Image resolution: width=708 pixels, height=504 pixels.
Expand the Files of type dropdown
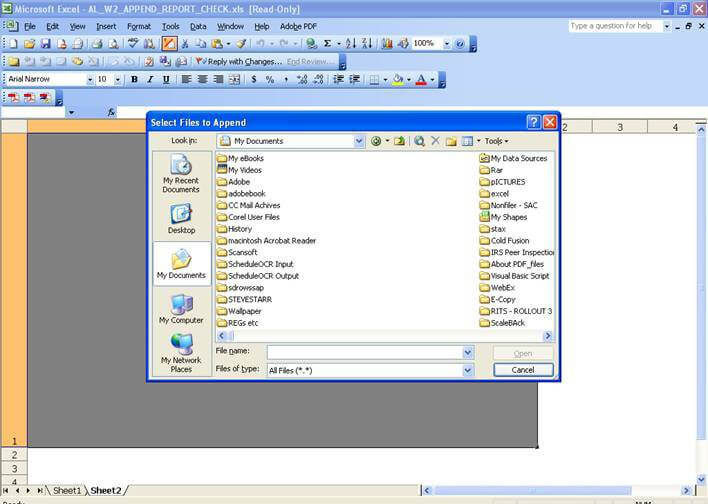468,370
